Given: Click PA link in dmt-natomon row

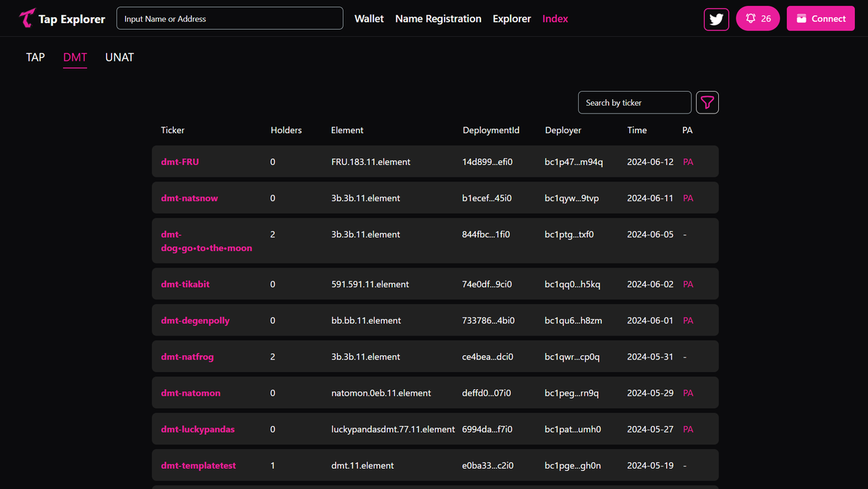Looking at the screenshot, I should [688, 393].
